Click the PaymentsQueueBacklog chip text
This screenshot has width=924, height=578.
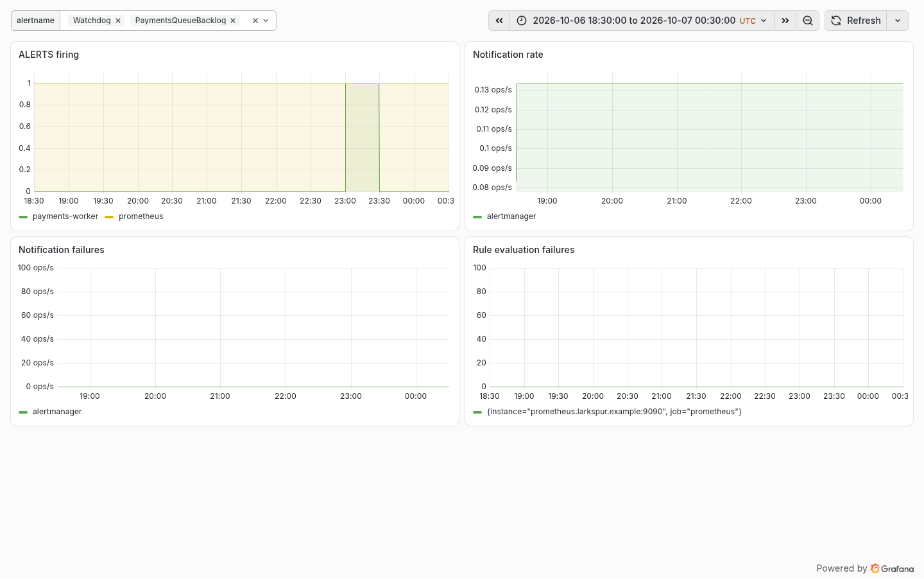coord(180,21)
